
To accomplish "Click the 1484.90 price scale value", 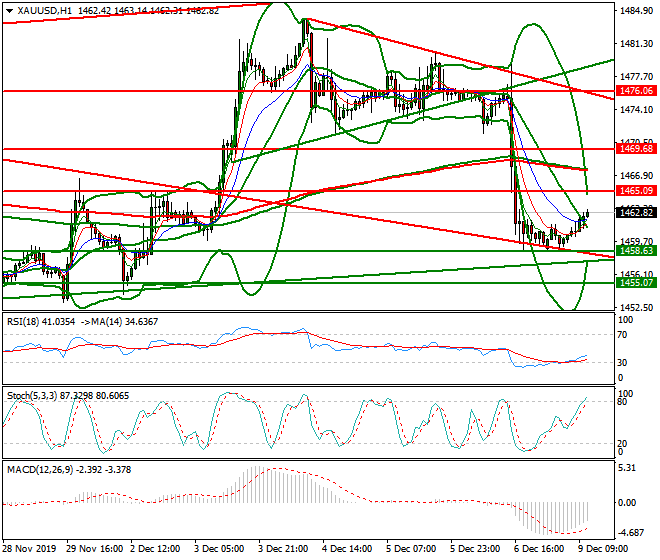I will (636, 11).
